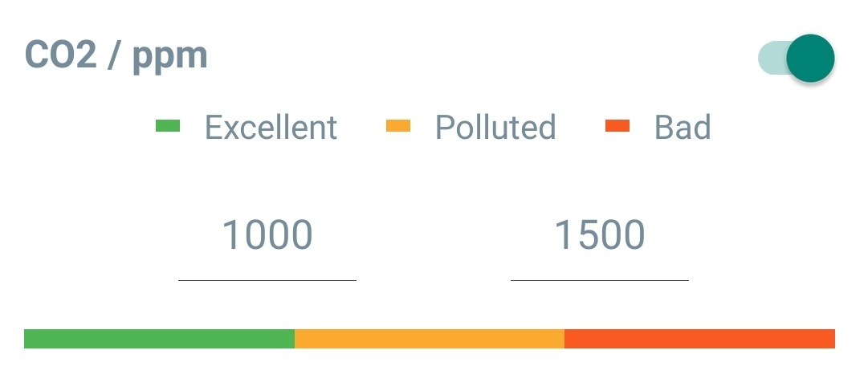Click the dark green switch knob
Viewport: 868px width, 391px height.
[x=810, y=59]
